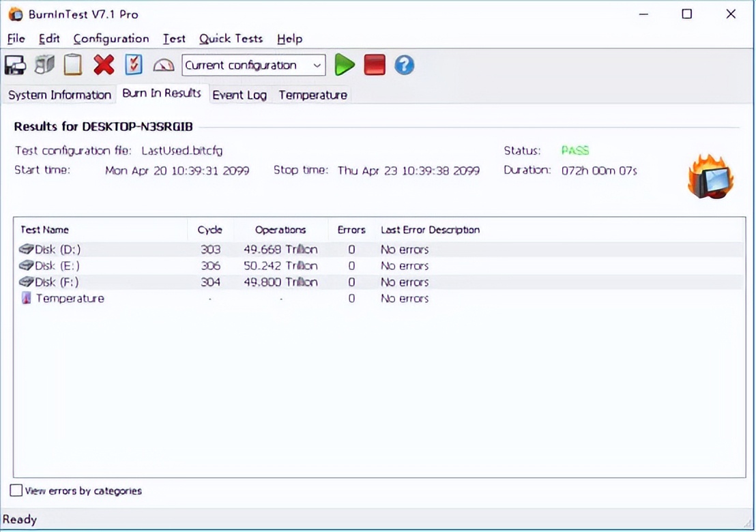Open help with the blue question icon
The height and width of the screenshot is (532, 756).
click(x=405, y=65)
